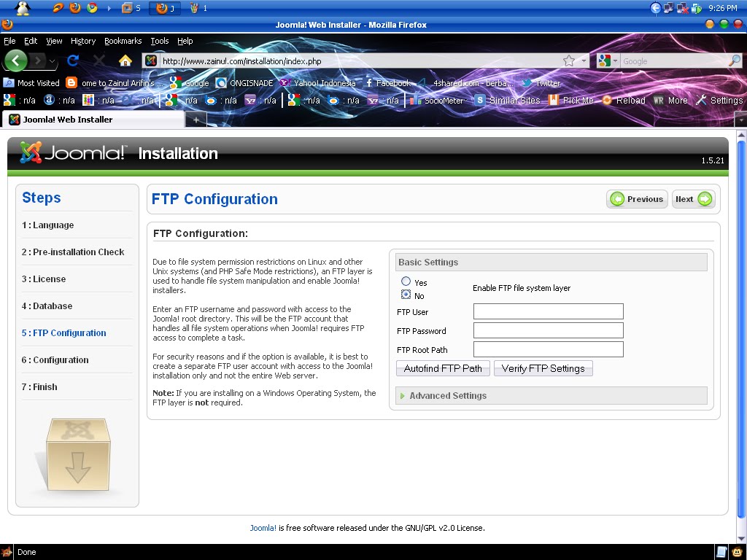The width and height of the screenshot is (747, 560).
Task: Click the Back navigation arrow in Firefox
Action: (x=16, y=61)
